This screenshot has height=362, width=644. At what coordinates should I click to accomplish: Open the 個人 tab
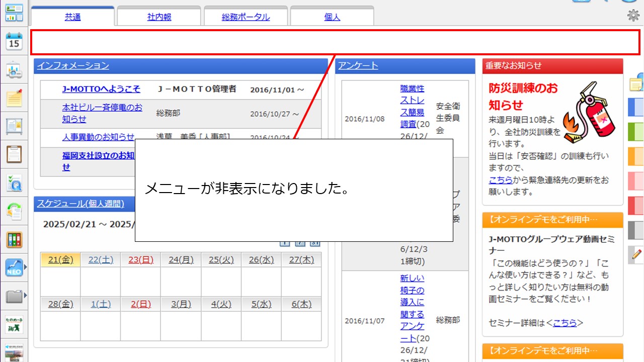click(x=332, y=17)
